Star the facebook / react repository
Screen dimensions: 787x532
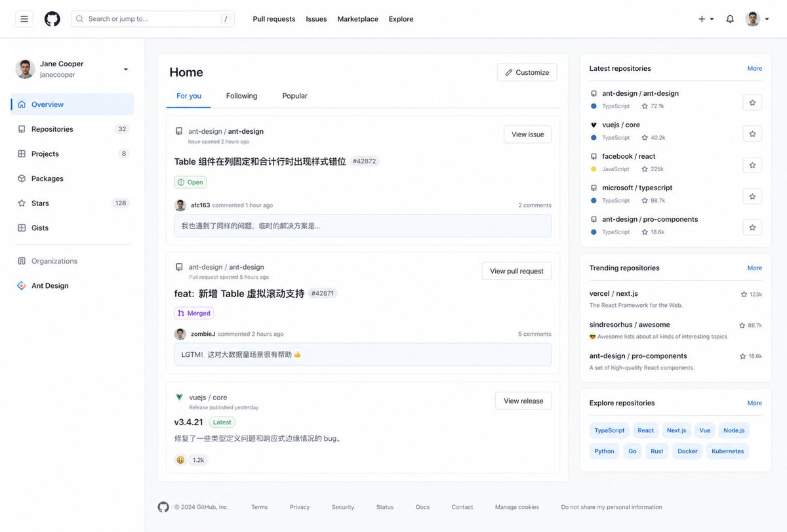click(x=752, y=165)
